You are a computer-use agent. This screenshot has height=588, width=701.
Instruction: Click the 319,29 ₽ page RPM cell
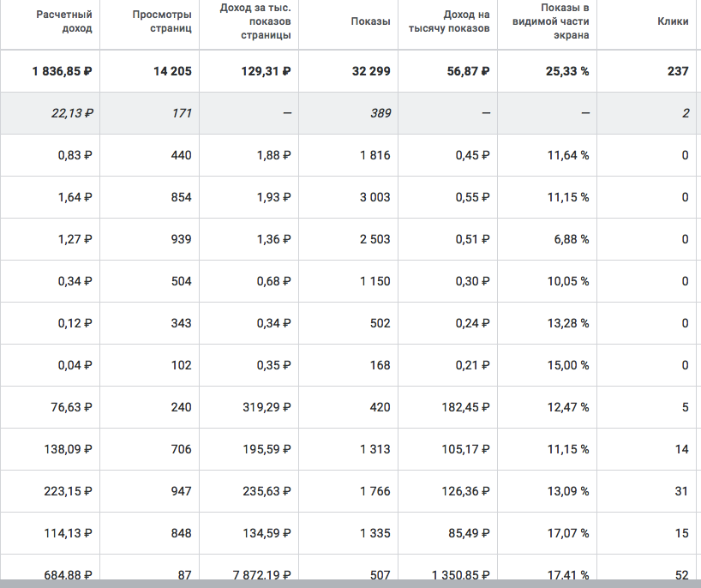tap(266, 407)
